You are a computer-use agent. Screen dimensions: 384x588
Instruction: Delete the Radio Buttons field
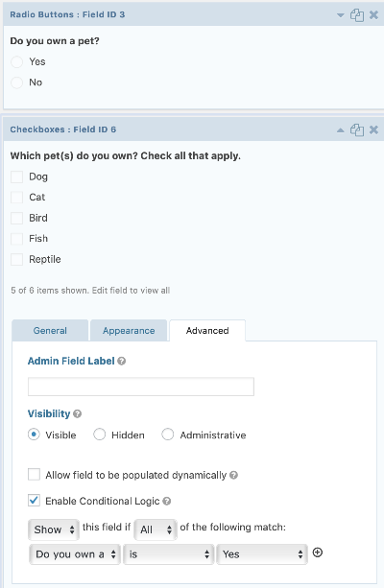point(373,15)
